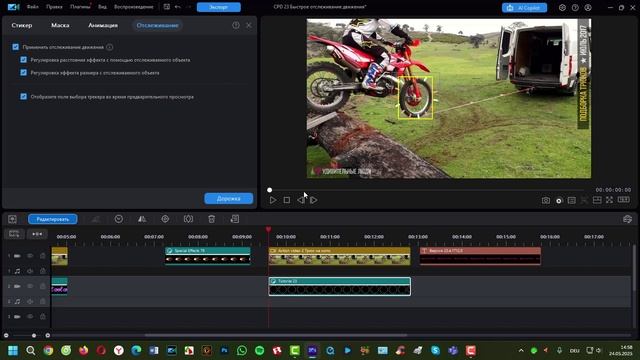Toggle visibility of video track 1
Viewport: 640px width, 360px height.
click(x=30, y=256)
